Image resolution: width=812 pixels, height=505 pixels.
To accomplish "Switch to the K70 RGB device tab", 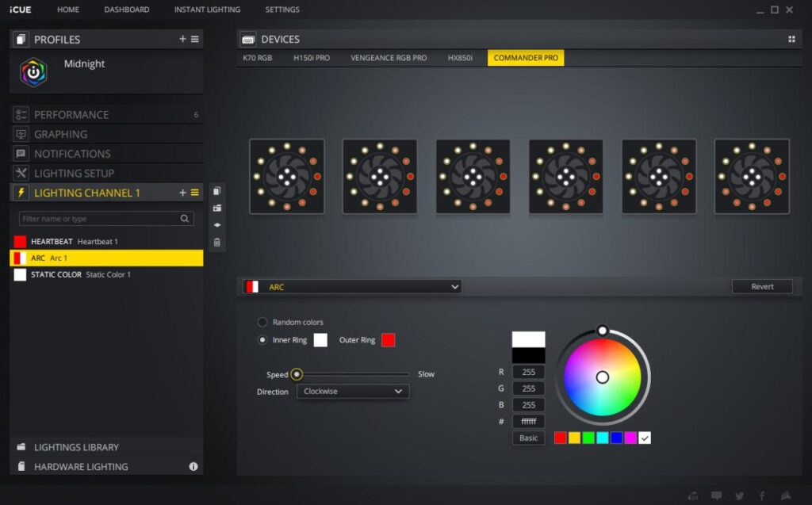I will pos(258,58).
